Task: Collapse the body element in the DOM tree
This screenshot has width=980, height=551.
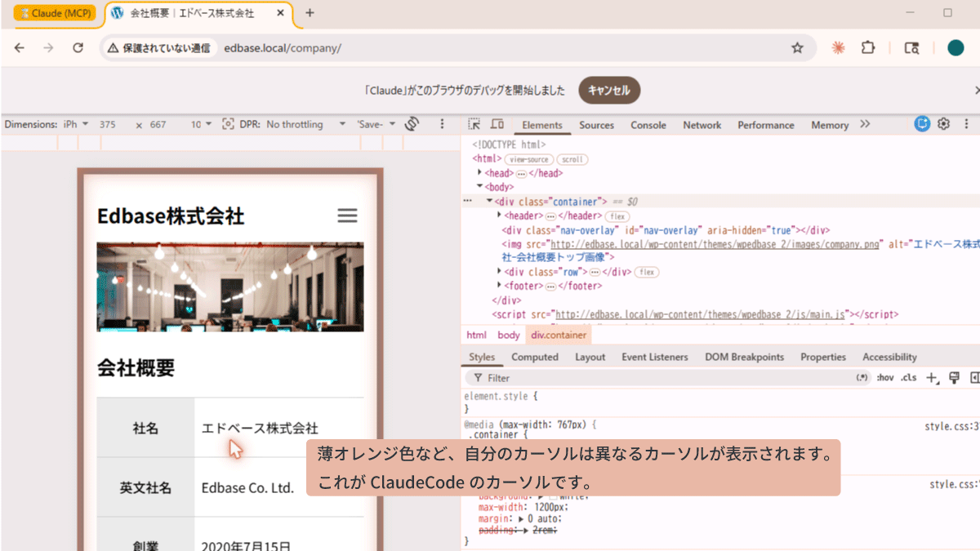Action: click(480, 187)
